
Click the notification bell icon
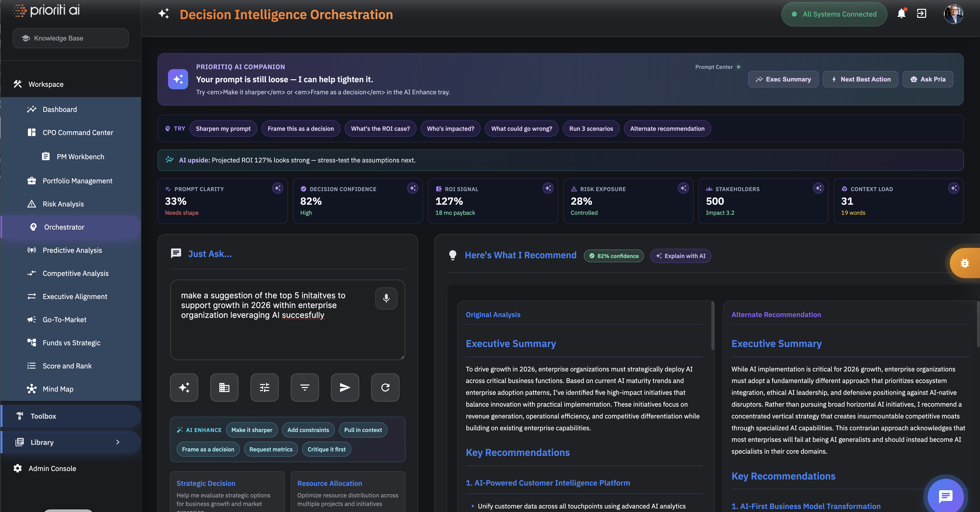point(901,14)
